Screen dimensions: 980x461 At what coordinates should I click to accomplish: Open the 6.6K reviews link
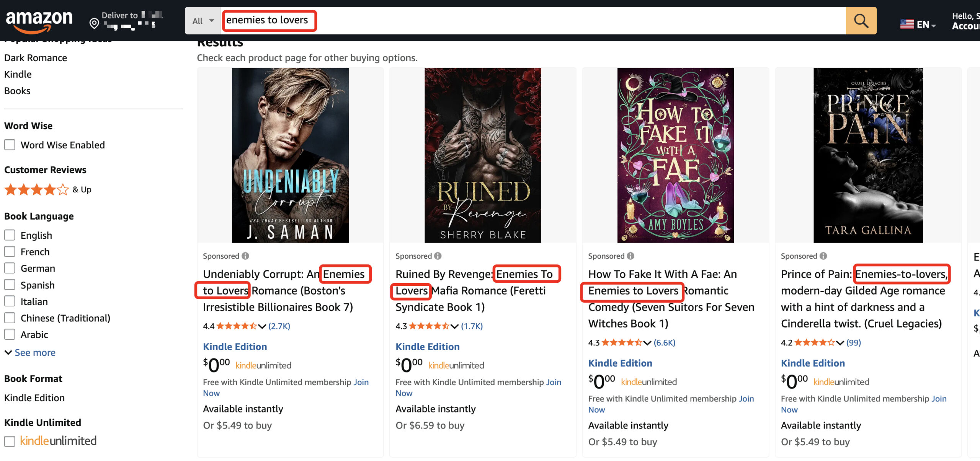coord(664,343)
